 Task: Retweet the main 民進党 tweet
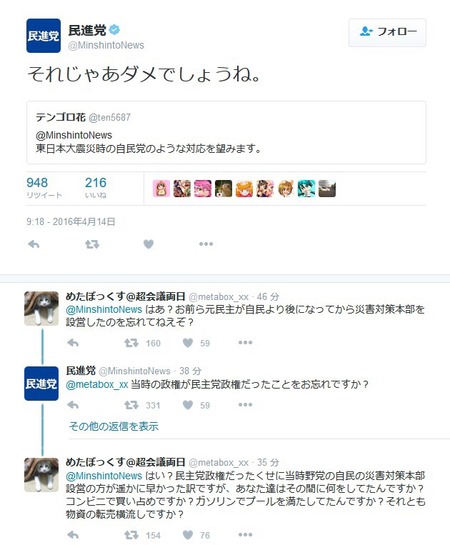[92, 244]
